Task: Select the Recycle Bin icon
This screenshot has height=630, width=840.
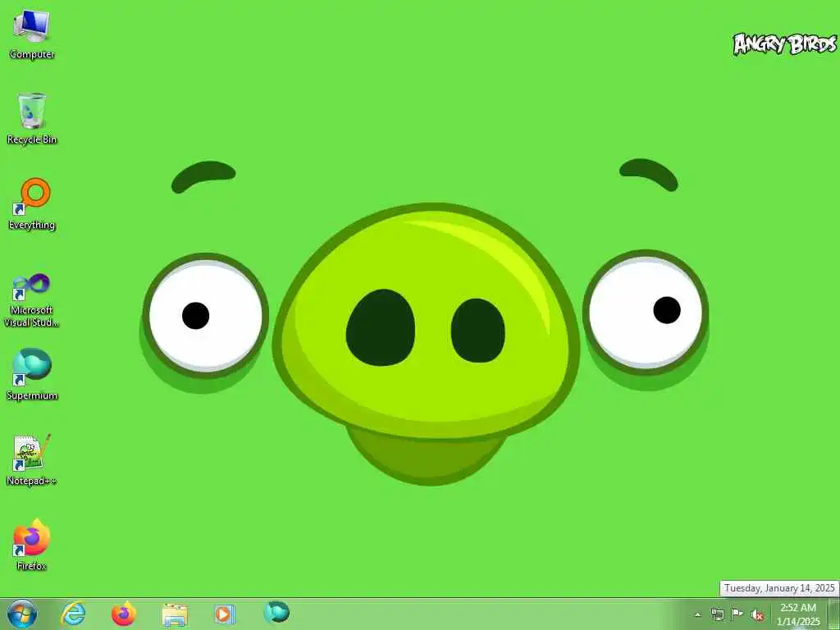Action: click(x=32, y=119)
